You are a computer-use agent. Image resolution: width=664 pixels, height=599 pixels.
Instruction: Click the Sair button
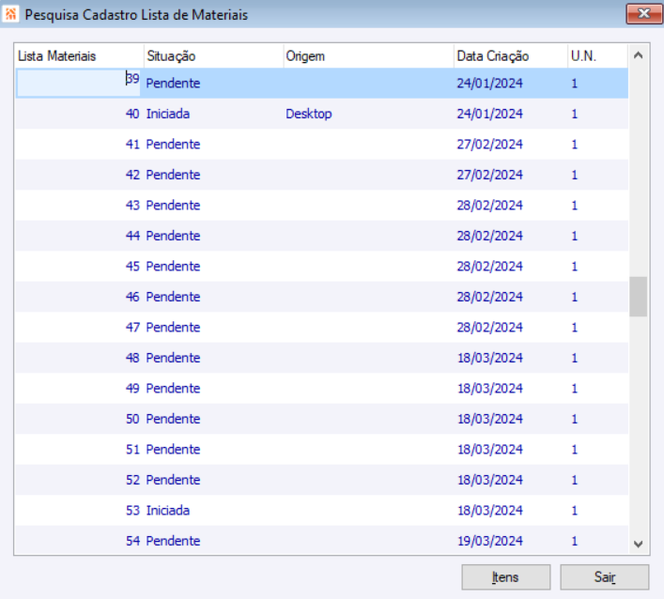pos(604,577)
